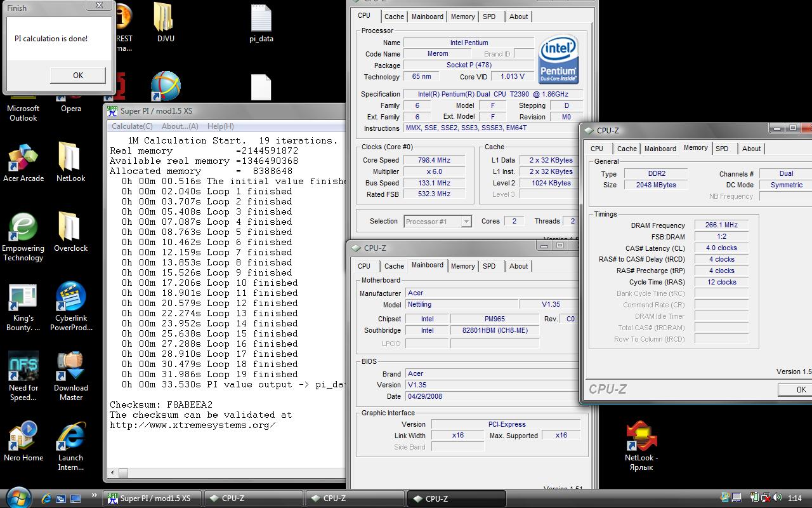Screen dimensions: 812x508
Task: Open the volume icon in system tray
Action: 777,498
